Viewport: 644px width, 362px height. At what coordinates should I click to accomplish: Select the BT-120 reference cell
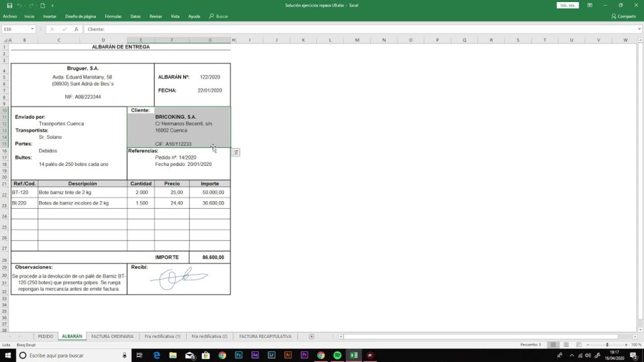pyautogui.click(x=25, y=192)
